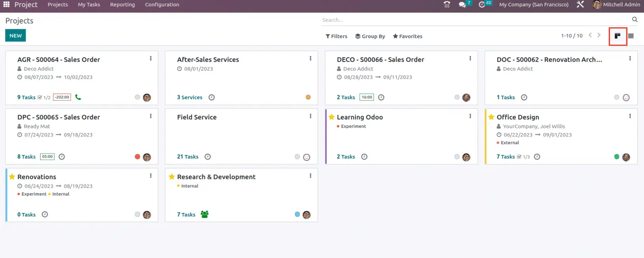Image resolution: width=644 pixels, height=258 pixels.
Task: Open the activities clock icon in header
Action: 481,5
